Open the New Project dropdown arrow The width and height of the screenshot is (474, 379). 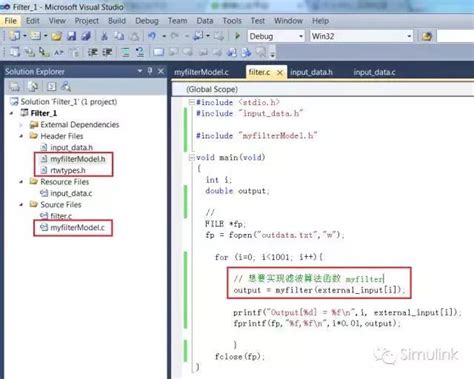pyautogui.click(x=24, y=36)
